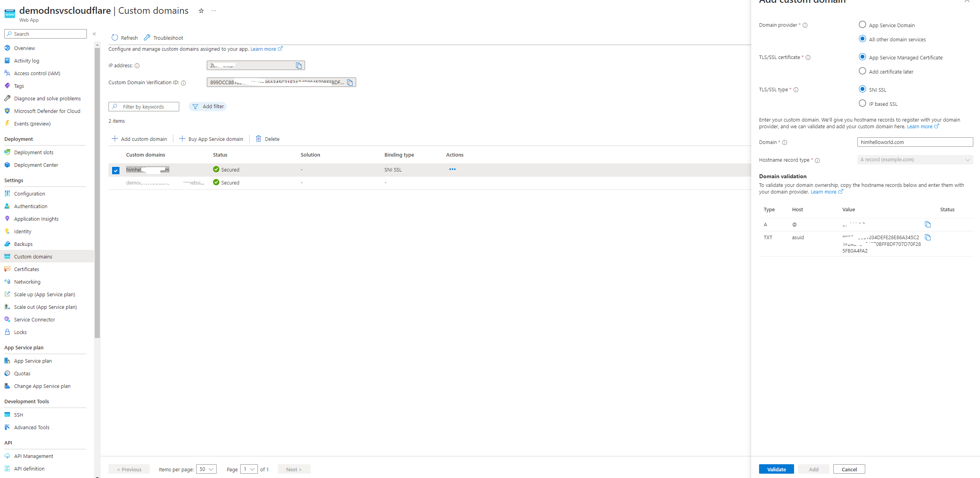
Task: Click Validate button to verify domain
Action: [777, 469]
